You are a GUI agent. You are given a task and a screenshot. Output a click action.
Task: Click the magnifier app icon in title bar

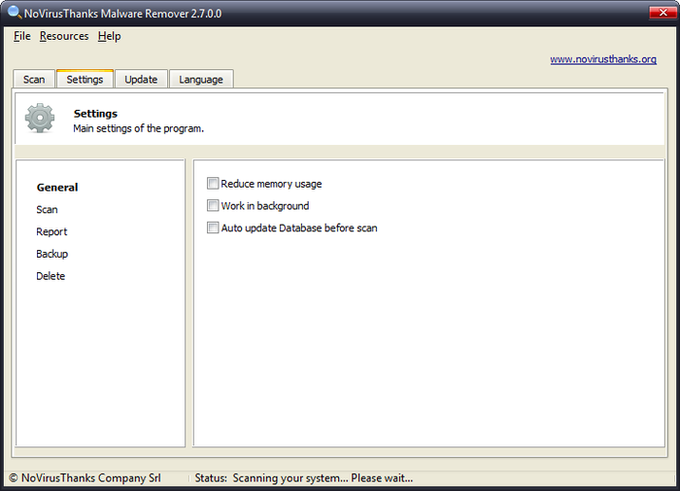tap(14, 12)
